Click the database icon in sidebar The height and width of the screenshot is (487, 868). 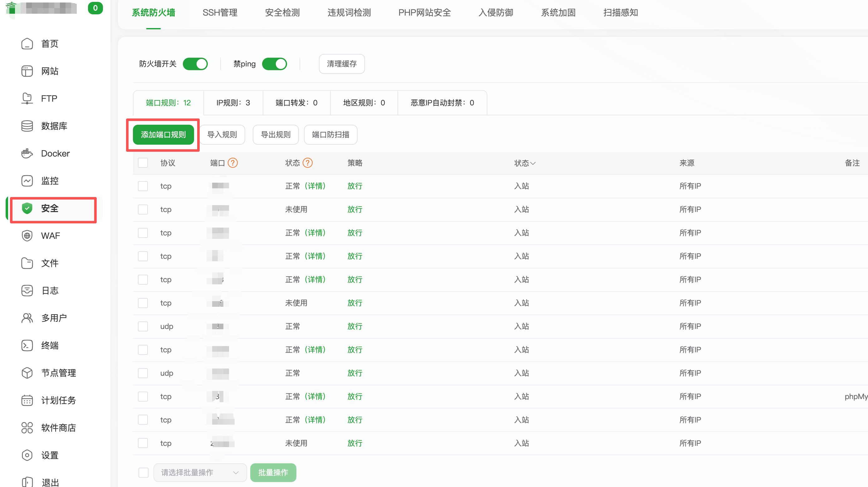27,126
